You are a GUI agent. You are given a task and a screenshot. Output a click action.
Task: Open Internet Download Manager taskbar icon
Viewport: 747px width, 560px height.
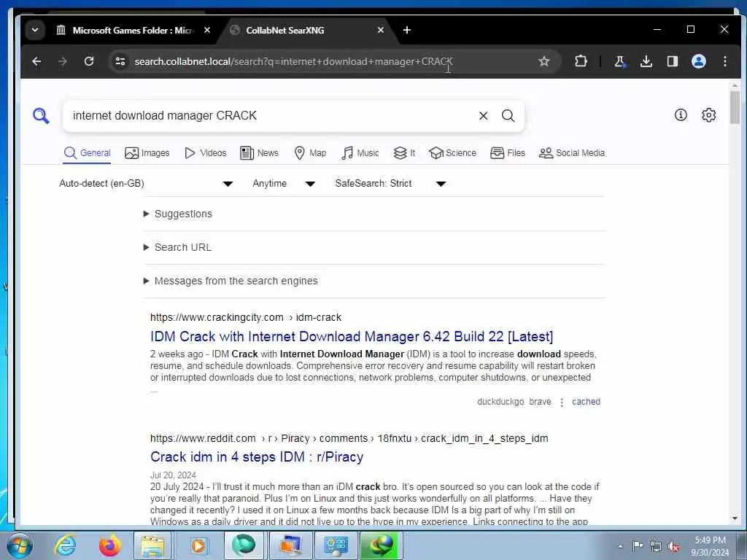[381, 545]
